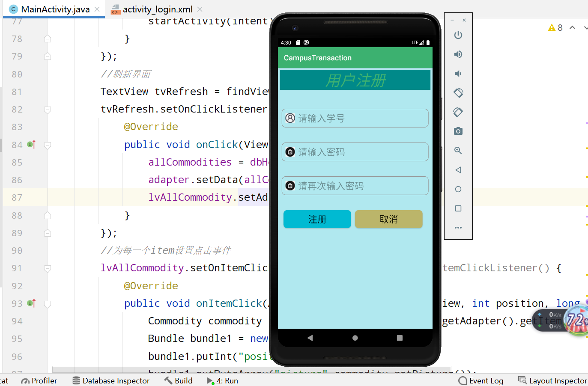Collapse fold marker at line 93

[48, 304]
